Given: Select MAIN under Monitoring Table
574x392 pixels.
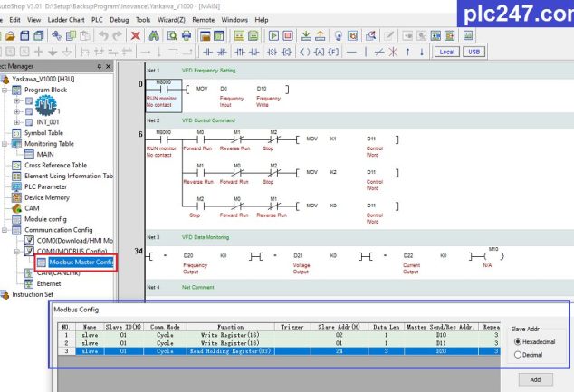Looking at the screenshot, I should (x=45, y=155).
